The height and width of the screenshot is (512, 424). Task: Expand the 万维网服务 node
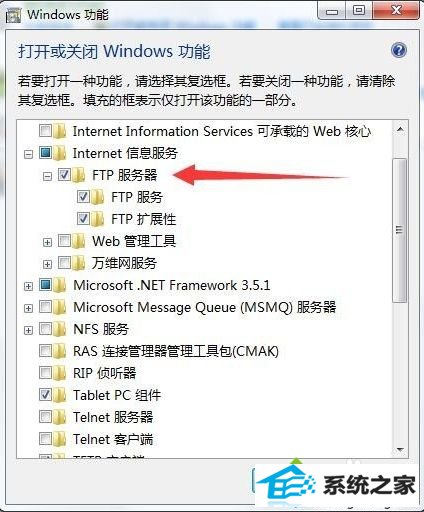tap(48, 264)
